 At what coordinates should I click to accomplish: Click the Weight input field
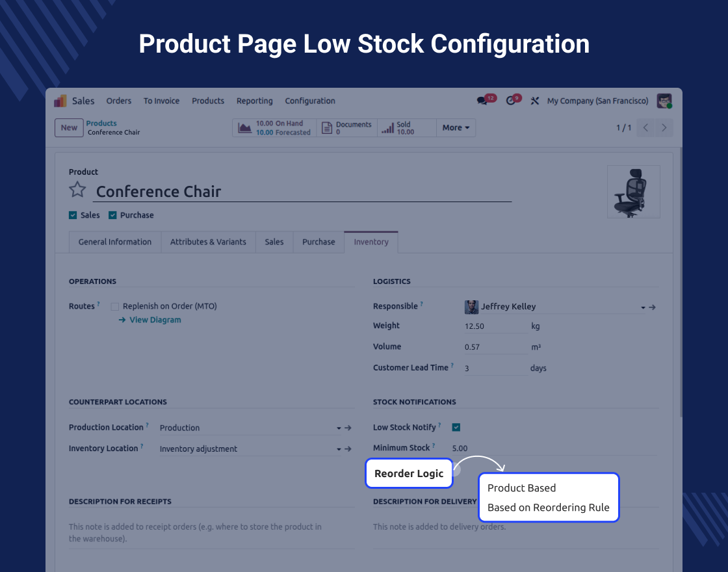coord(494,326)
